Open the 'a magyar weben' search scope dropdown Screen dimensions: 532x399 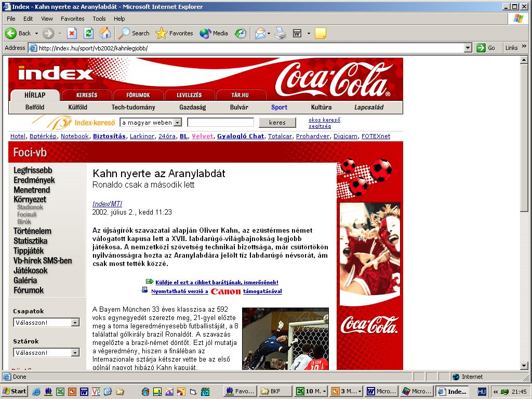(x=178, y=123)
